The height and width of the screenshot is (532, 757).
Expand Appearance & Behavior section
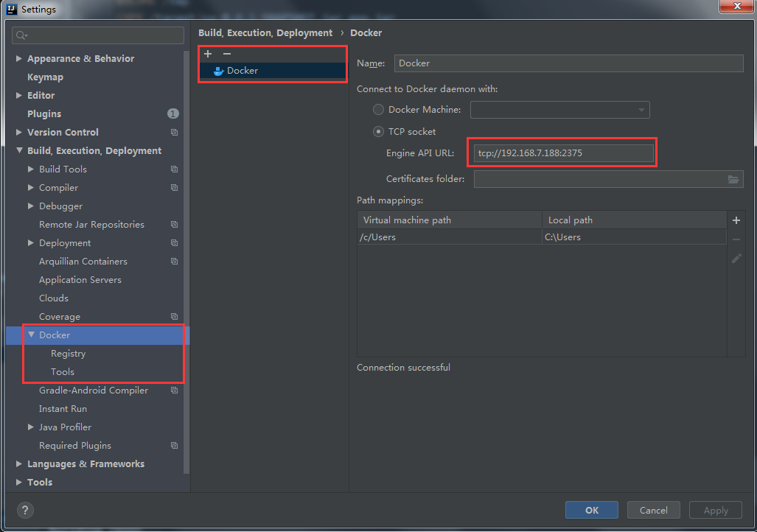pos(19,58)
